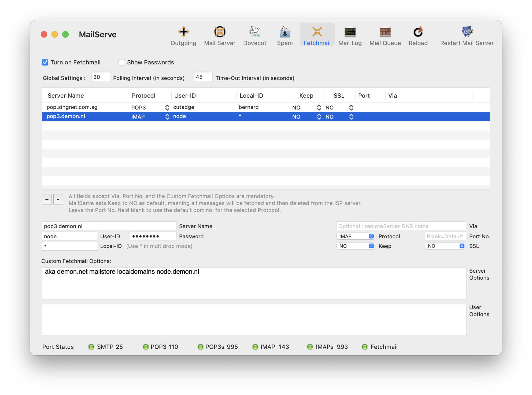View the Mail Queue icon
The image size is (532, 395).
click(385, 32)
